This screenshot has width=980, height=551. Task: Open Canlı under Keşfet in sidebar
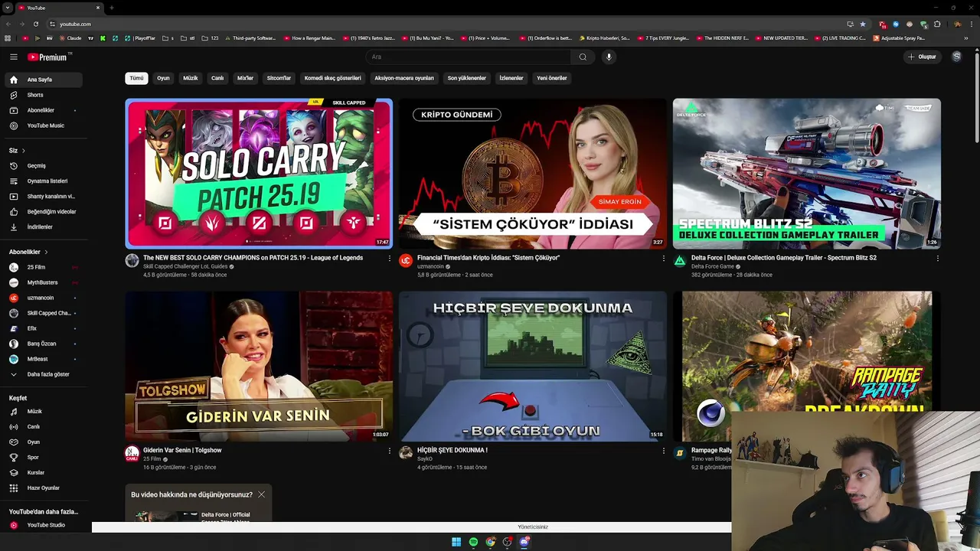pyautogui.click(x=44, y=426)
